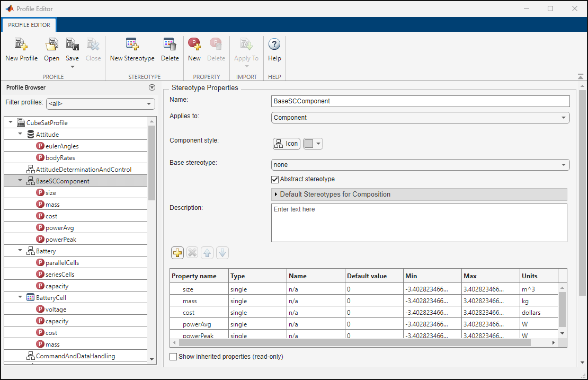Open the Applies to dropdown

[x=420, y=118]
